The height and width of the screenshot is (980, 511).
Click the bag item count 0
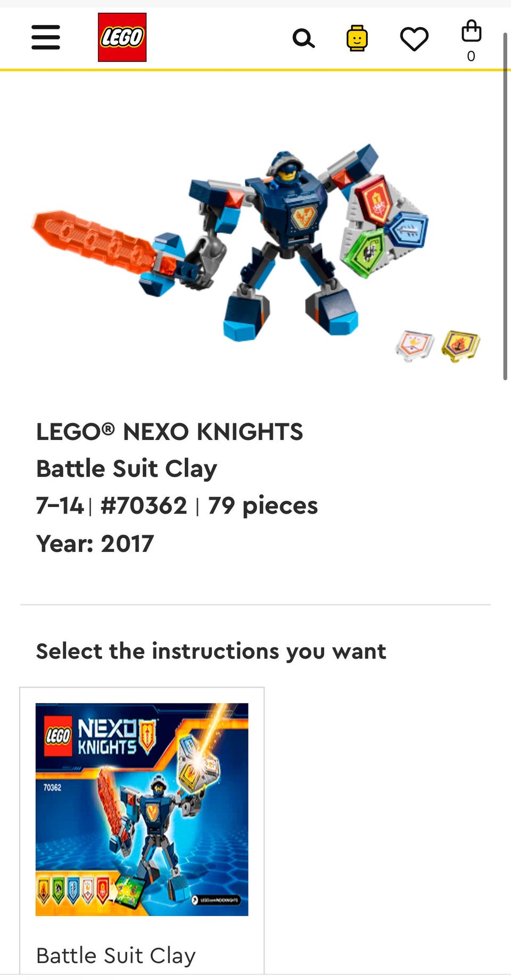pos(471,56)
